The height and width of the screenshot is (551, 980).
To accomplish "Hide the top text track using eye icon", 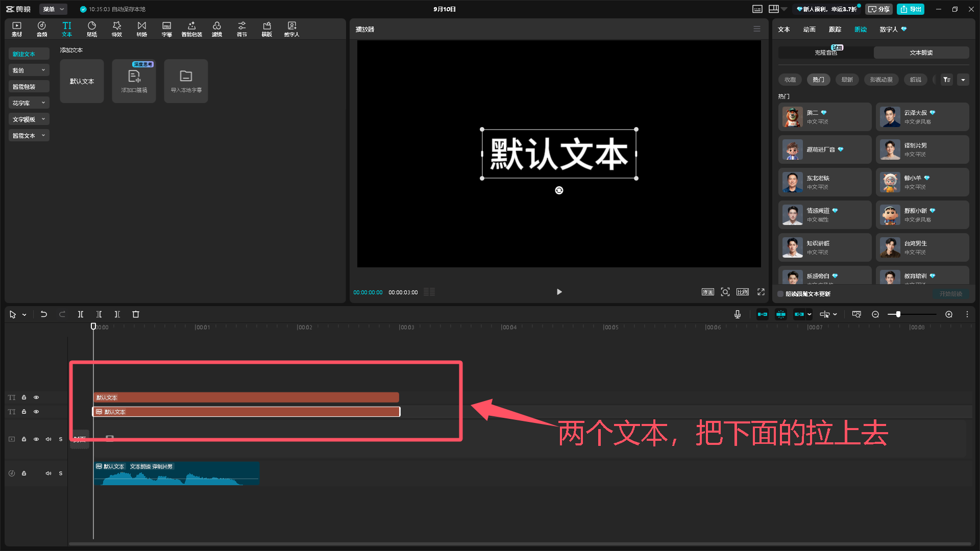I will click(36, 397).
